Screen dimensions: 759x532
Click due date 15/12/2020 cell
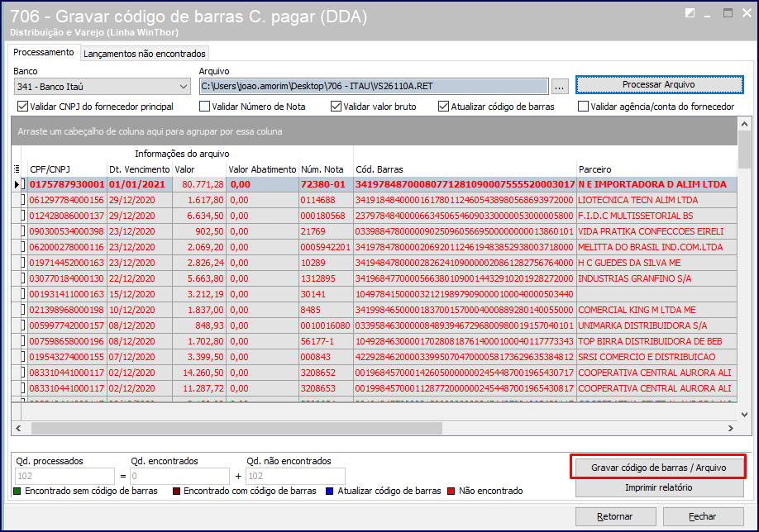[140, 294]
